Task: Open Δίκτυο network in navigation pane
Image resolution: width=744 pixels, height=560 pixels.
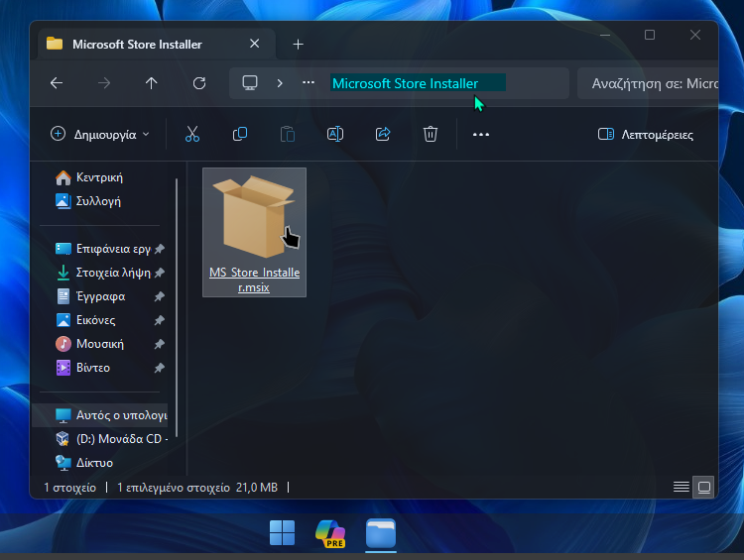Action: click(x=84, y=463)
